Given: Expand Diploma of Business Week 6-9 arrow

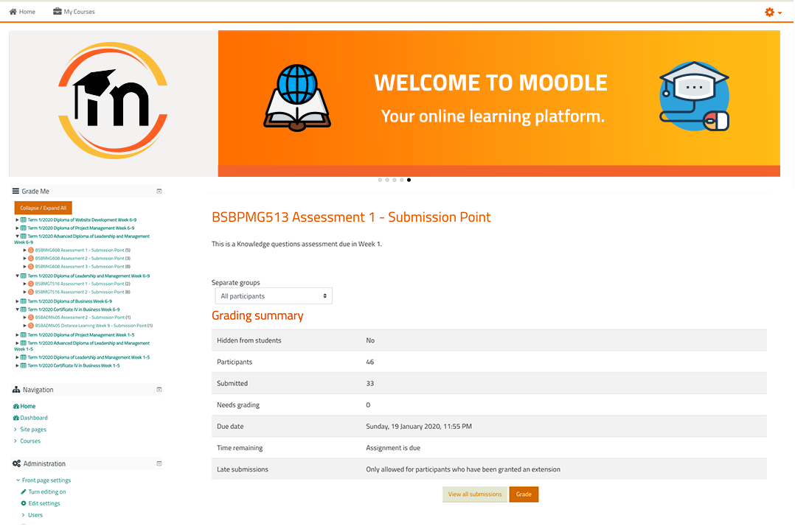Looking at the screenshot, I should (x=17, y=301).
